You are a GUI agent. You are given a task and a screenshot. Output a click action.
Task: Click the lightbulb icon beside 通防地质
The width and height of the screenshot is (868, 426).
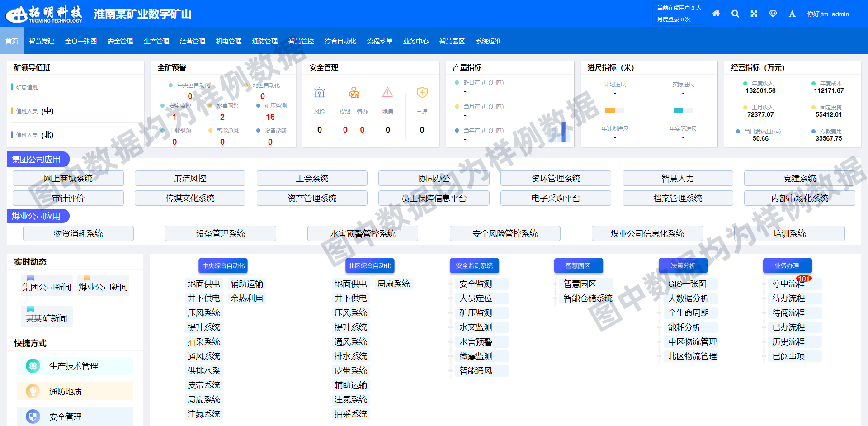coord(33,391)
